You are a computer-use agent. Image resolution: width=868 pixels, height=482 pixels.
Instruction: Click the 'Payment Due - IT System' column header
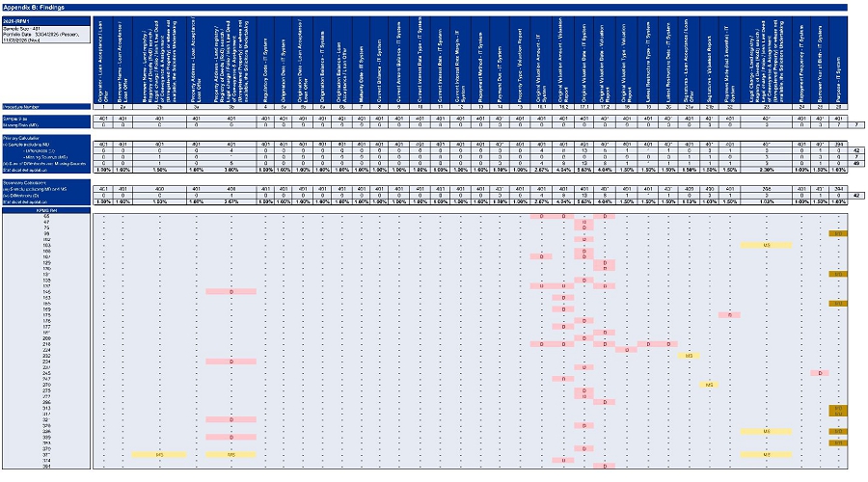500,59
